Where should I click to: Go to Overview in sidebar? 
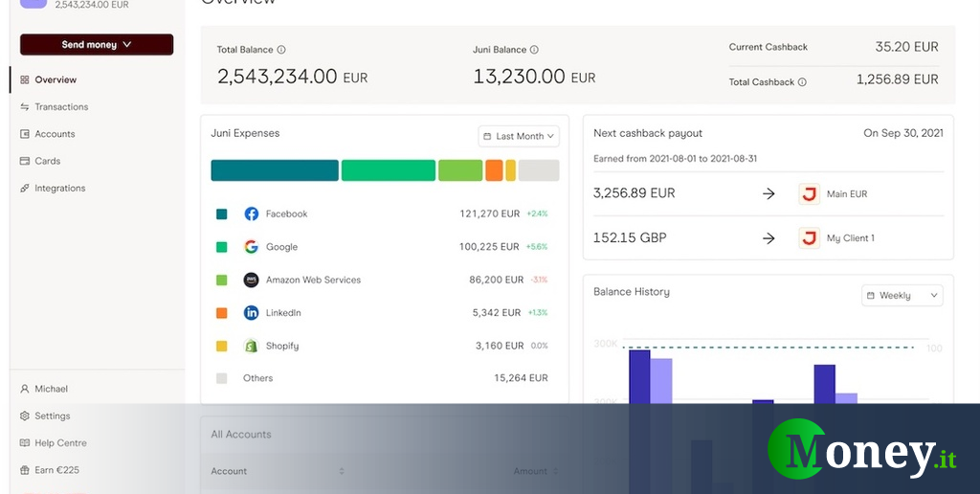click(x=56, y=80)
